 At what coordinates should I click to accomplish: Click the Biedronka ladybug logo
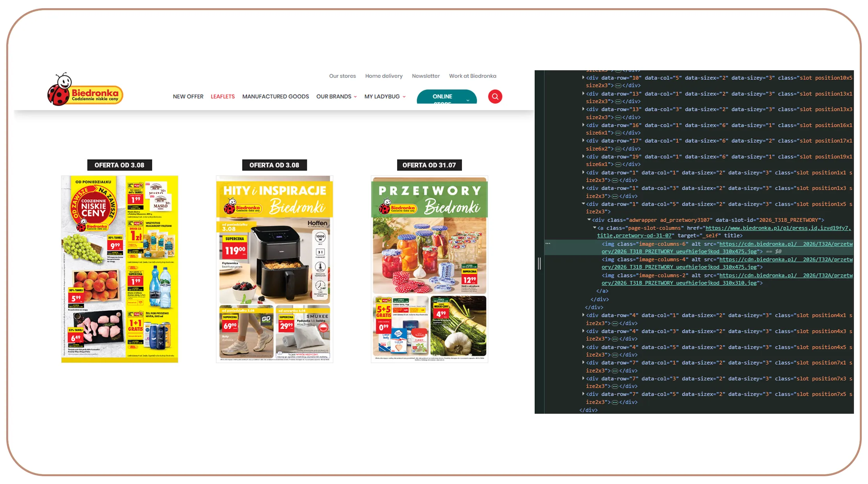pyautogui.click(x=85, y=89)
